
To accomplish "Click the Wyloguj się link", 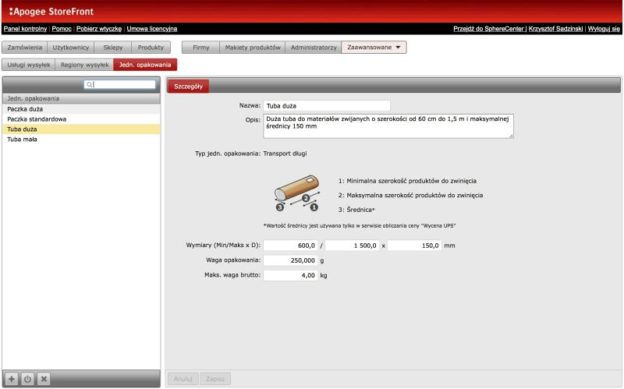I will (604, 29).
